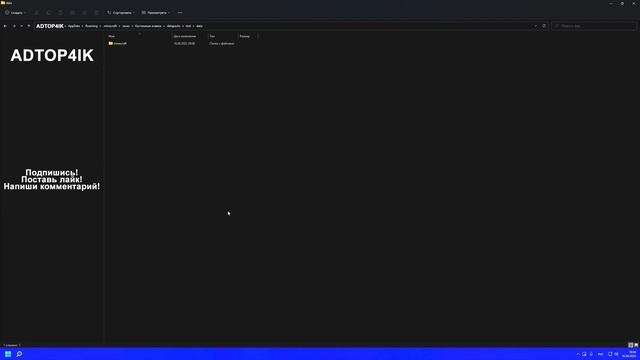
Task: Select Roaming in the address breadcrumb
Action: (91, 26)
